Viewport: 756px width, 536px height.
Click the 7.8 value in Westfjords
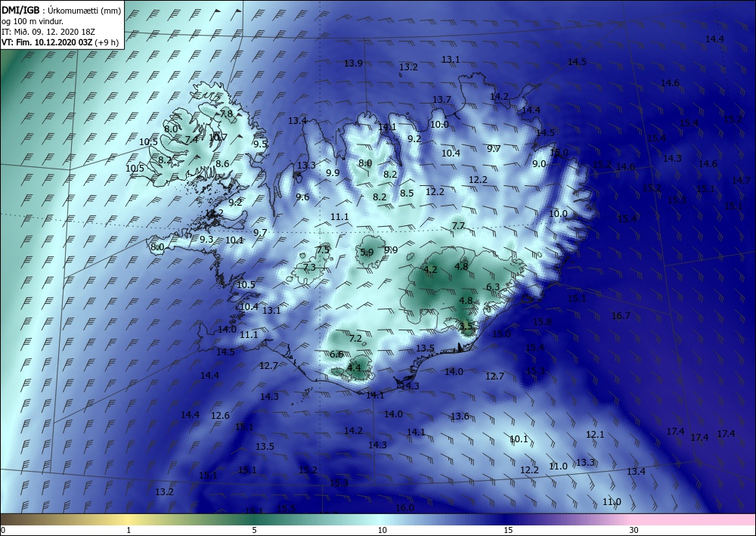pyautogui.click(x=226, y=114)
